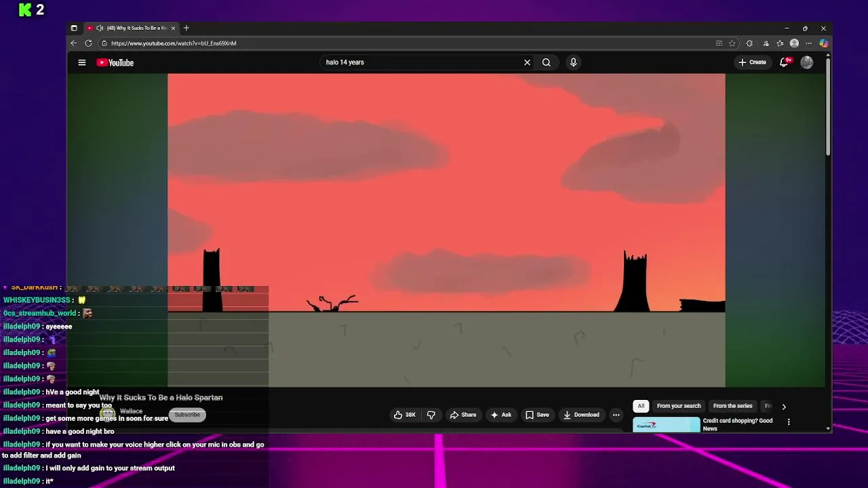Screen dimensions: 868x488
Task: Click the title 'Why It Sucks To Be a Halo Spartan'
Action: coord(161,398)
